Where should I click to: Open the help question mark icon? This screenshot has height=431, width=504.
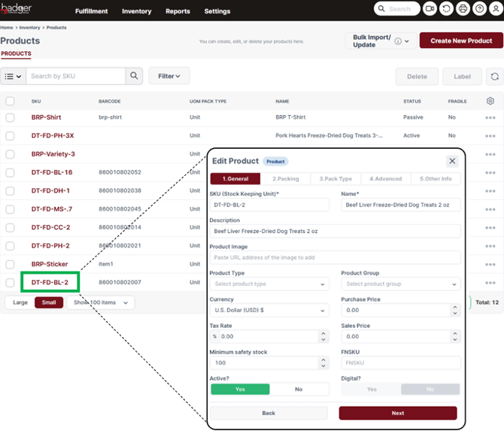[479, 9]
